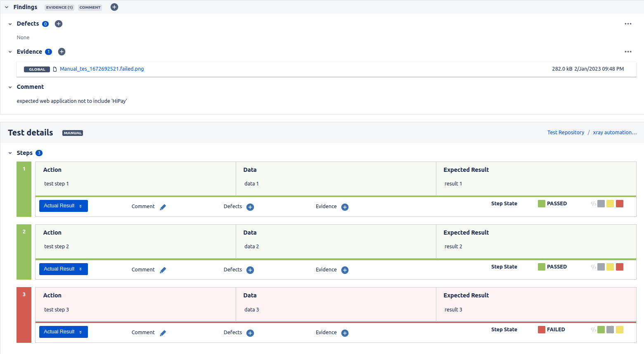Open custom status code icon on step 2

(x=593, y=267)
